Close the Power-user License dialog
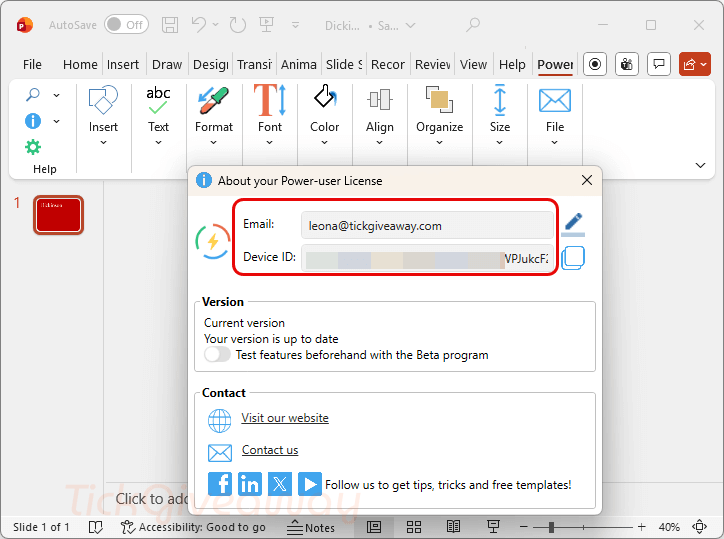Screen dimensions: 724x539 coord(587,180)
